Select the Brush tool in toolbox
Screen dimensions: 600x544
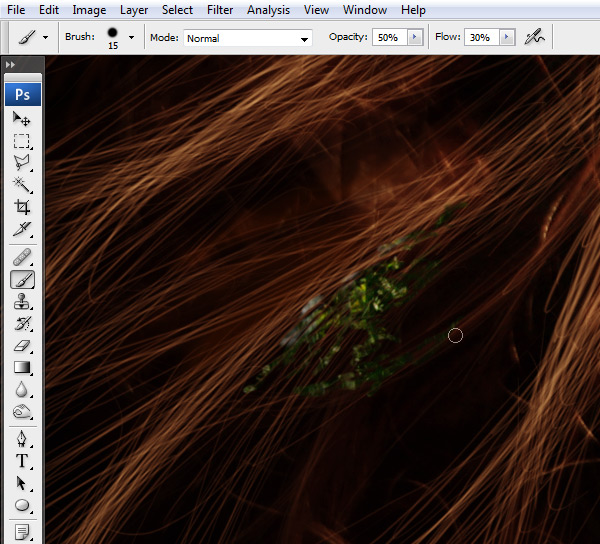(x=22, y=280)
